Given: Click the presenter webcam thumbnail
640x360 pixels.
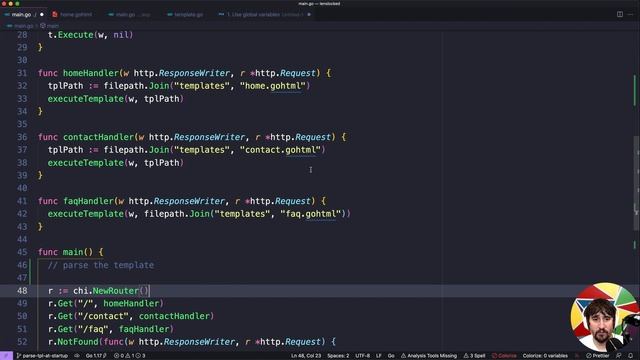Looking at the screenshot, I should (x=604, y=317).
